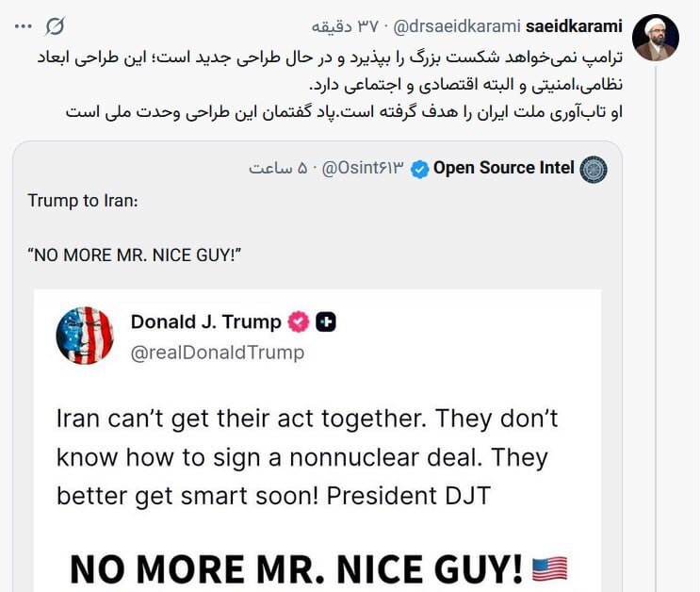Screen dimensions: 700x592
Task: Open saeidkarami's profile avatar
Action: pyautogui.click(x=655, y=38)
